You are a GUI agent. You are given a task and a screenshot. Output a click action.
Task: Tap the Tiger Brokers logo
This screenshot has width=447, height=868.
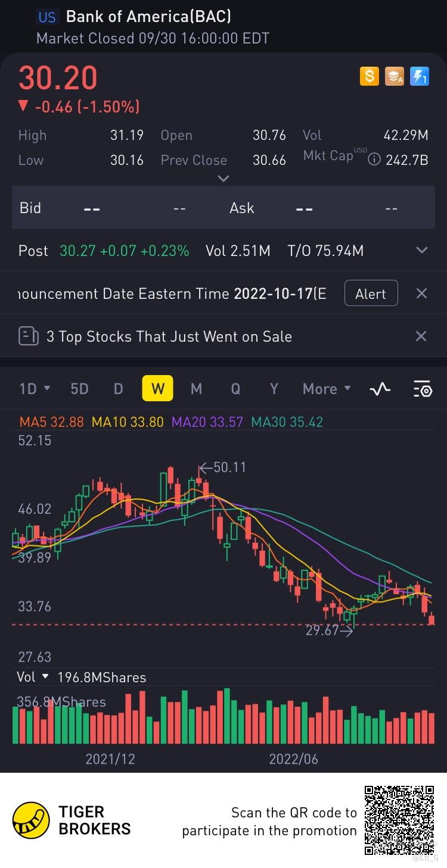(x=72, y=820)
